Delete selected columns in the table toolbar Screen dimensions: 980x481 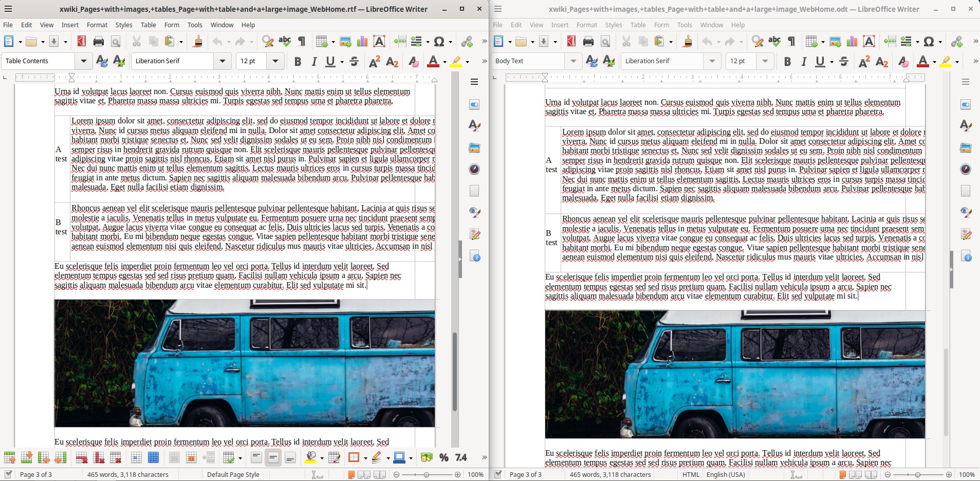[99, 457]
